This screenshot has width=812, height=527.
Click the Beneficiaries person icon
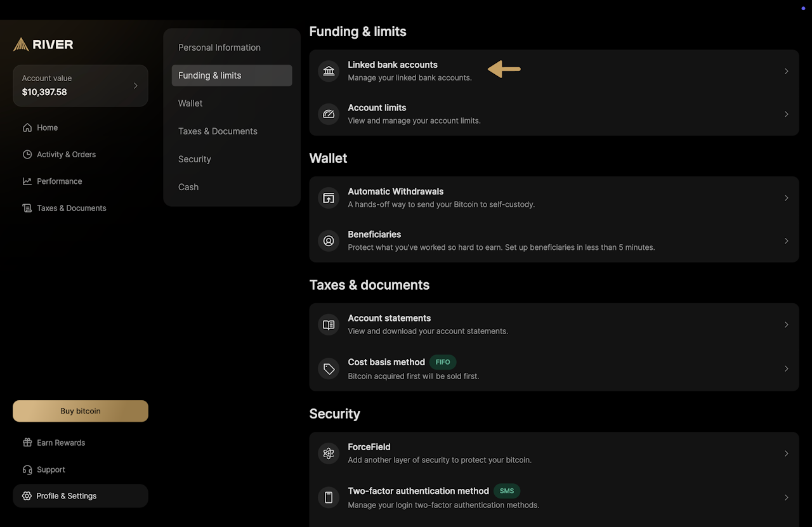point(329,241)
